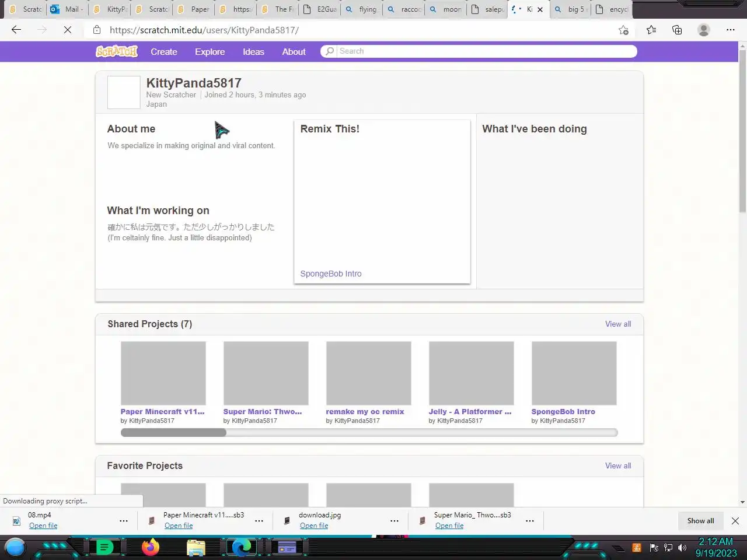Viewport: 747px width, 560px height.
Task: Click the Action Center flag tray icon
Action: (654, 548)
